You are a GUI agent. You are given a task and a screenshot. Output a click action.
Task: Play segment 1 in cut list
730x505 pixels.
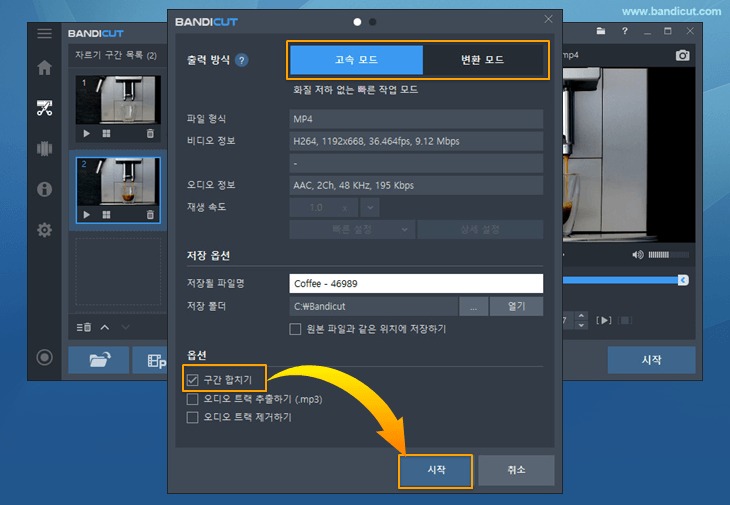86,134
